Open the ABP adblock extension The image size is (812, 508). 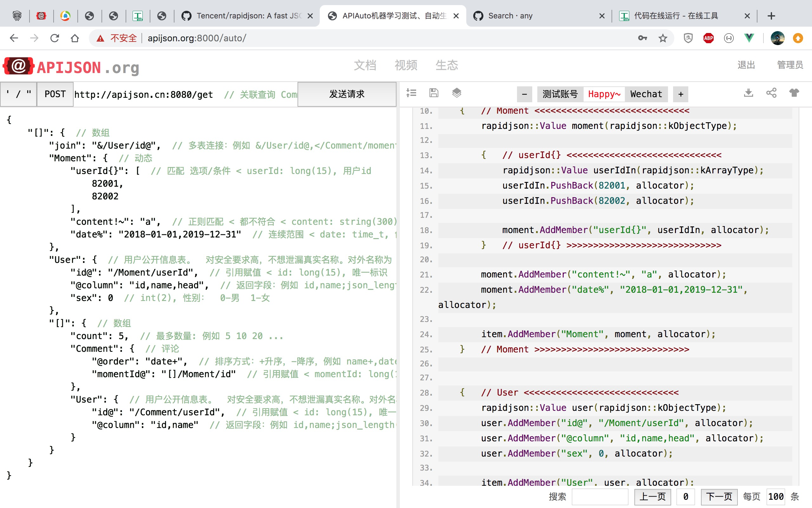708,38
